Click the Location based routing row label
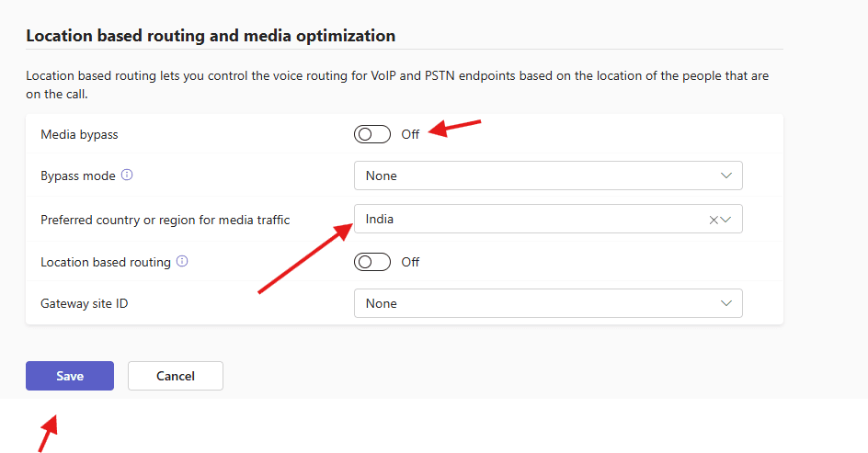Image resolution: width=868 pixels, height=453 pixels. point(106,262)
